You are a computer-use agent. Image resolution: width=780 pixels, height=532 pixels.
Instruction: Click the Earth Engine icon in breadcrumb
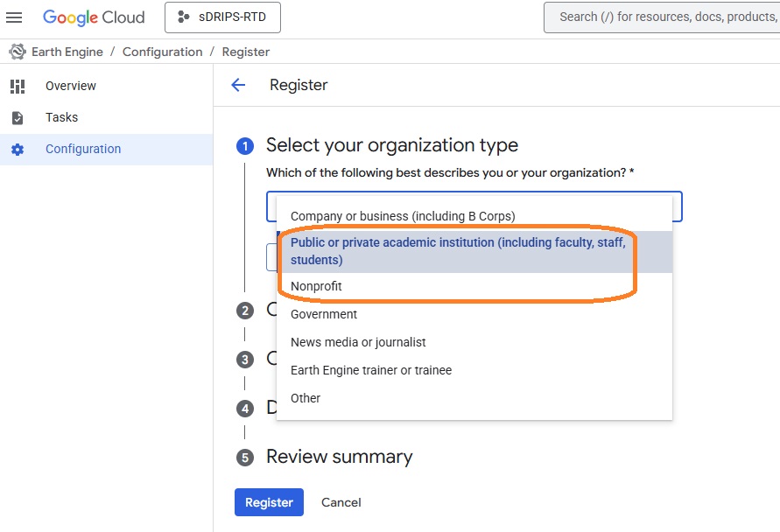[18, 52]
